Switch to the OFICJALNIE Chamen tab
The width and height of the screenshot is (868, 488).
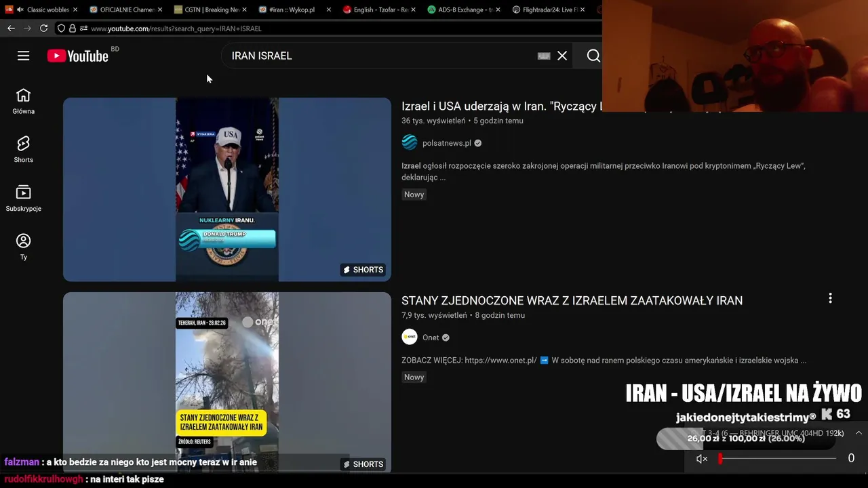coord(127,9)
